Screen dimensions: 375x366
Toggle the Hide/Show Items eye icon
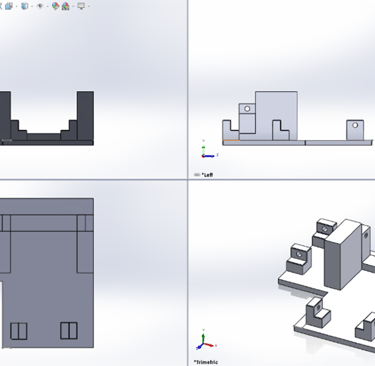(40, 6)
